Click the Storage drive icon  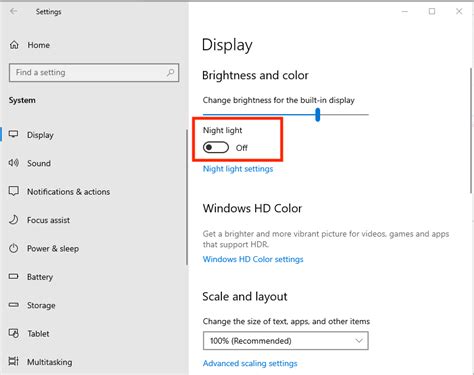point(14,305)
